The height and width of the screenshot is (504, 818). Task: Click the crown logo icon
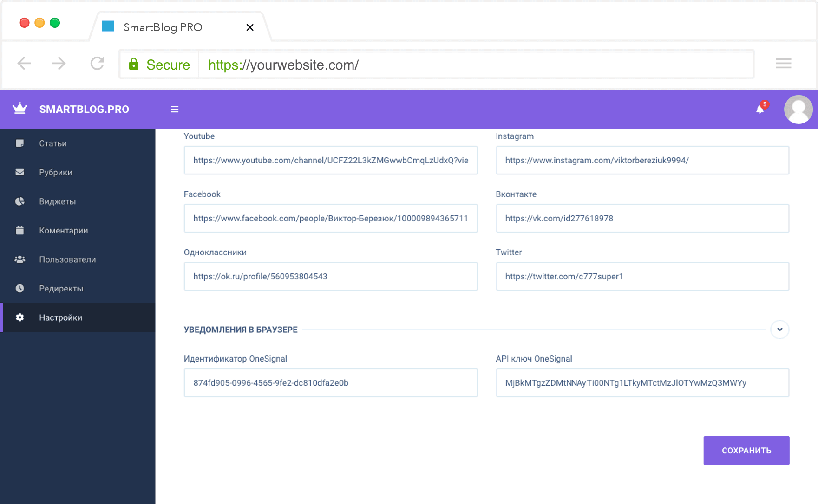tap(20, 109)
